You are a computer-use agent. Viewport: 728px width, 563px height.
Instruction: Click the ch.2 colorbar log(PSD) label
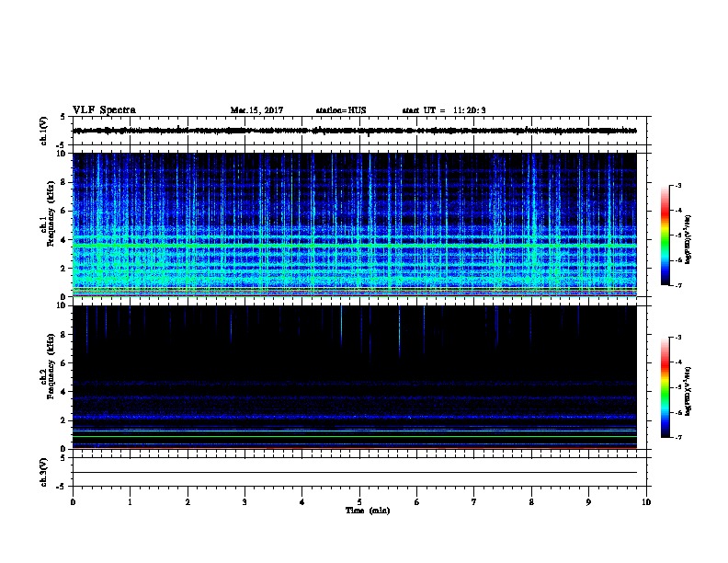coord(688,392)
